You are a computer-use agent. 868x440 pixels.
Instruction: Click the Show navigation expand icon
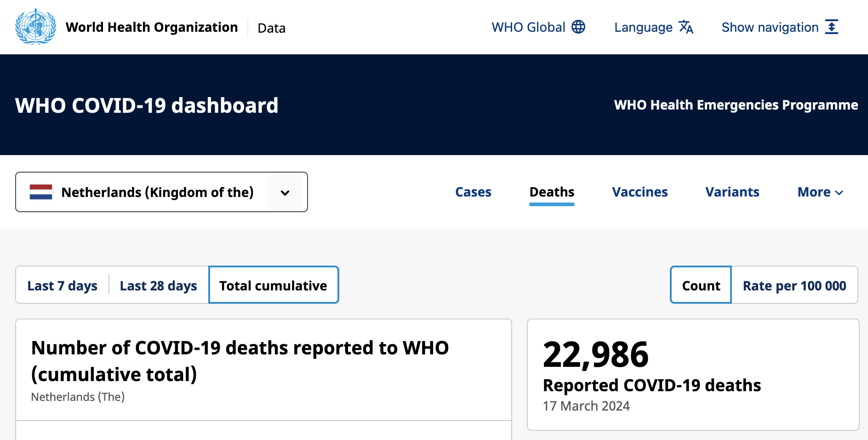(832, 27)
